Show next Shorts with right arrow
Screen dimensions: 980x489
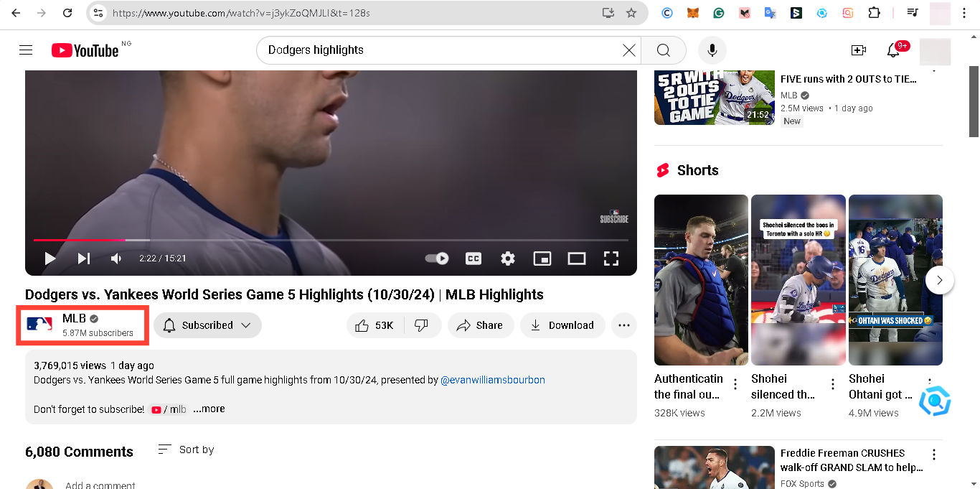940,280
